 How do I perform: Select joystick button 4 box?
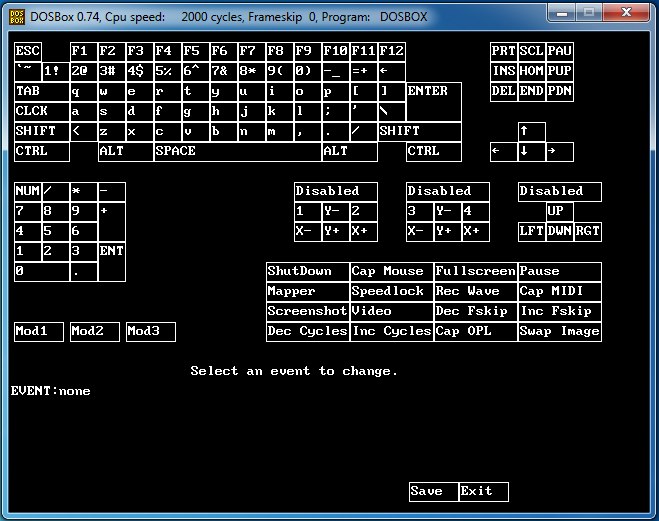coord(476,212)
